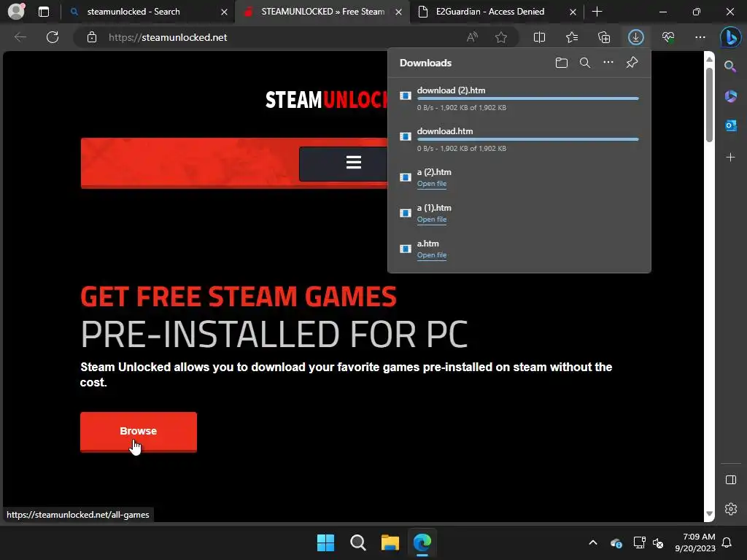The width and height of the screenshot is (747, 560).
Task: Add a new sidebar app
Action: click(730, 157)
